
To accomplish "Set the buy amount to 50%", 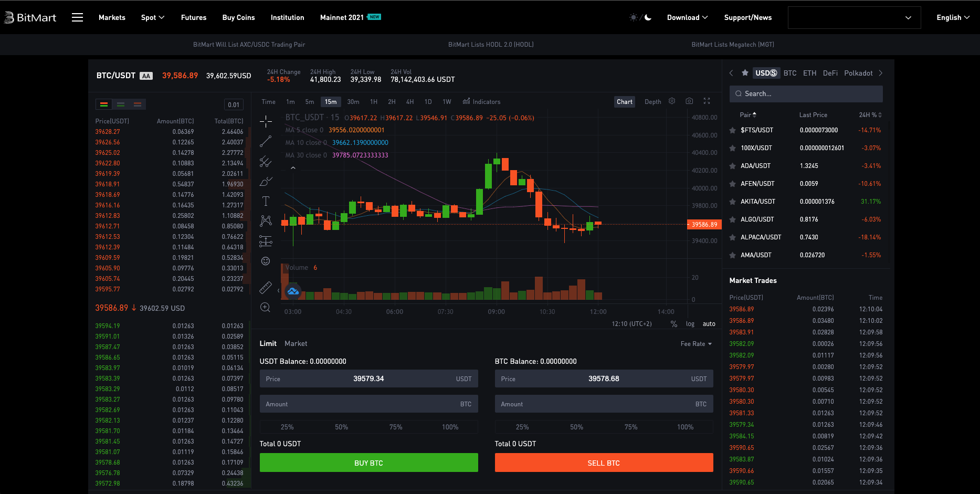I will [x=342, y=427].
